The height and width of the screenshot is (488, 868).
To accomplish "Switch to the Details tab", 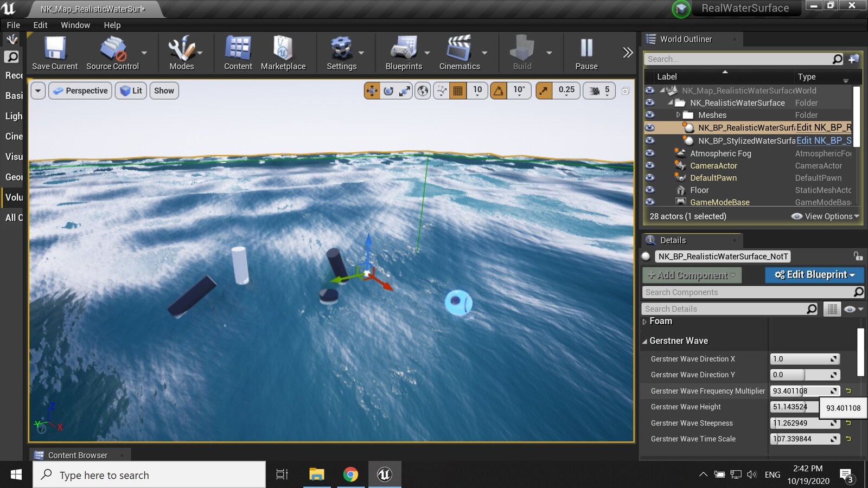I will (673, 240).
